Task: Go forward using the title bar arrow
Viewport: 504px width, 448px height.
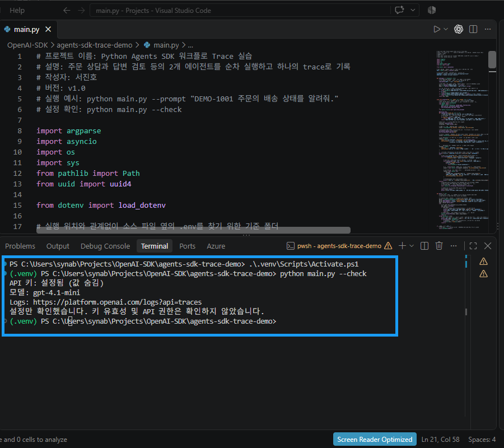Action: 81,11
